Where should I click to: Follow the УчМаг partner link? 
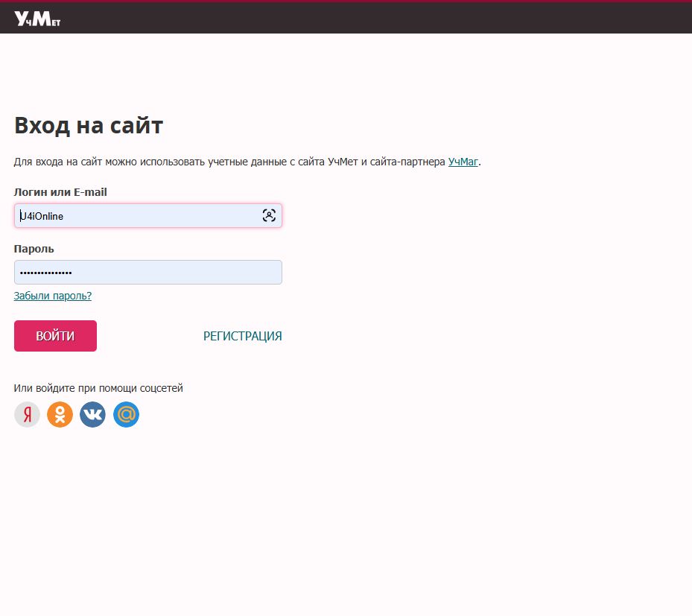coord(463,162)
